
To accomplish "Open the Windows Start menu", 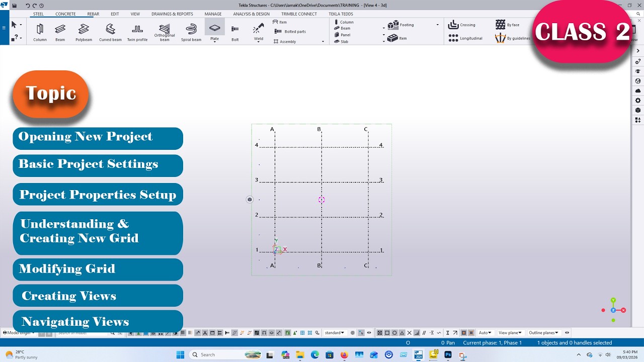I will (180, 354).
